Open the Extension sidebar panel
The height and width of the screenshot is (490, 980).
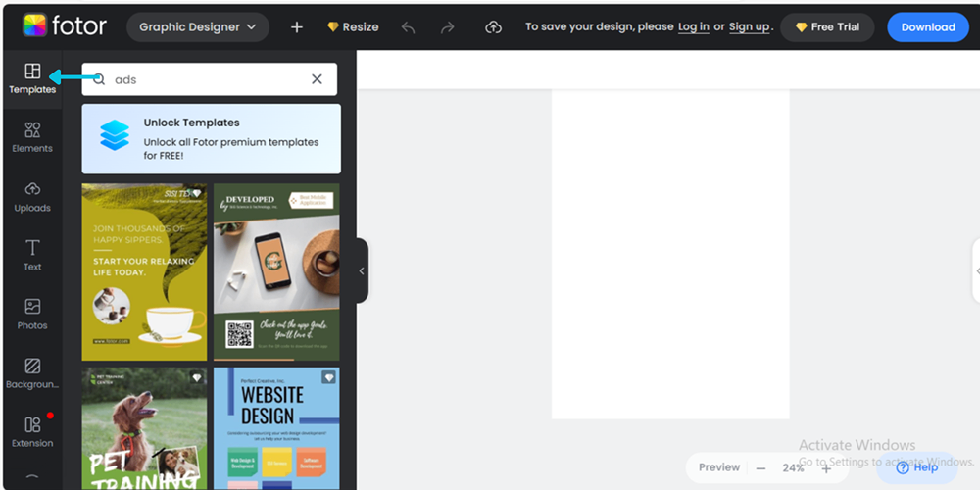32,432
